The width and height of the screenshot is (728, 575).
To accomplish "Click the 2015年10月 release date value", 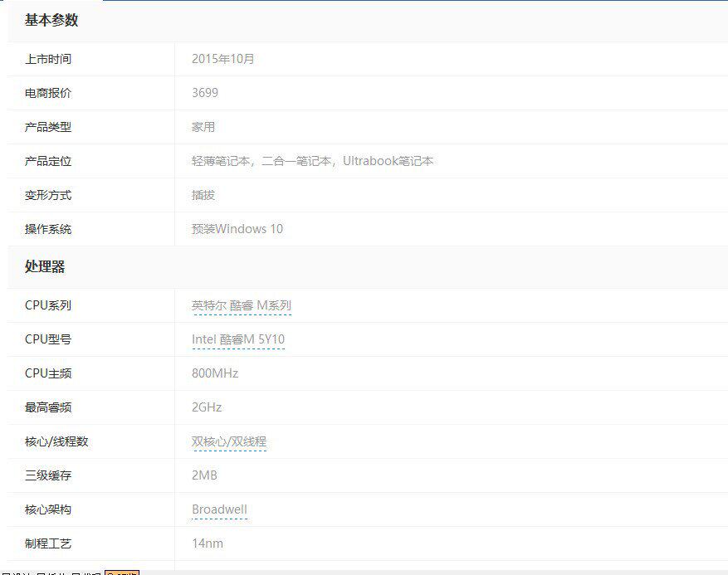I will pos(222,59).
